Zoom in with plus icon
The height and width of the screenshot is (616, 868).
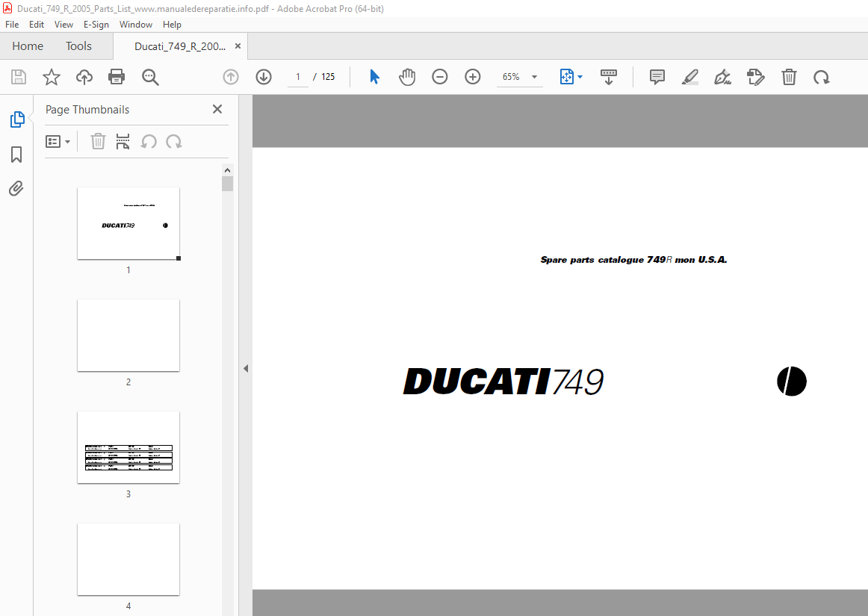[x=472, y=77]
